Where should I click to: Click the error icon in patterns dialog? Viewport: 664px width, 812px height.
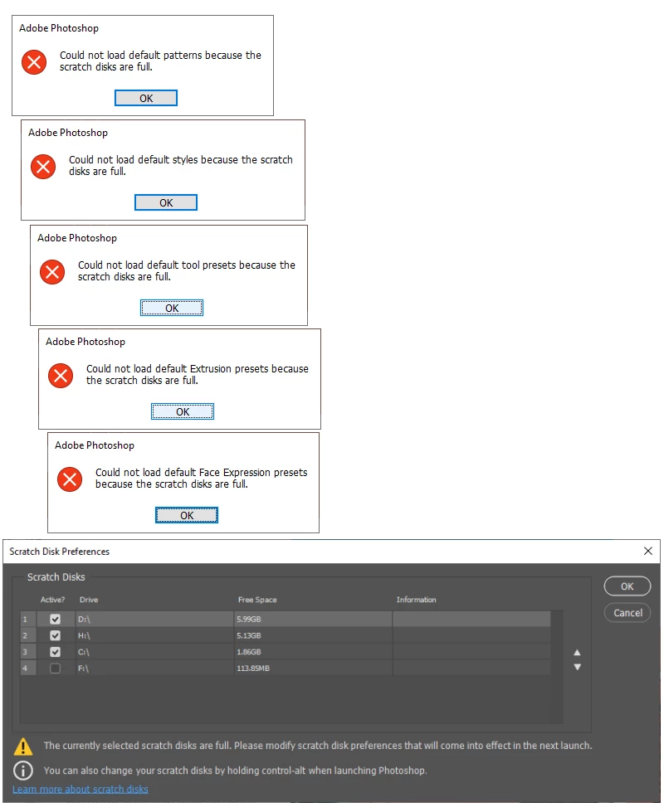(34, 62)
